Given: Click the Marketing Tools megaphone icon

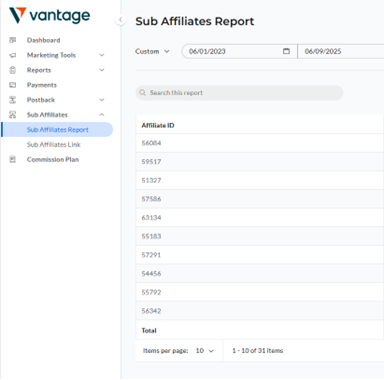Looking at the screenshot, I should coord(13,55).
